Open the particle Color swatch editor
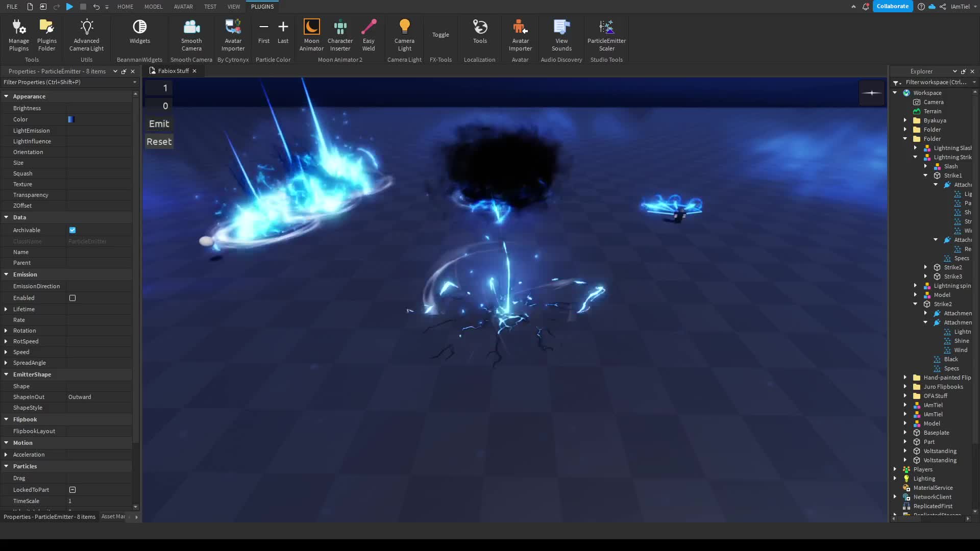This screenshot has height=551, width=980. tap(71, 119)
